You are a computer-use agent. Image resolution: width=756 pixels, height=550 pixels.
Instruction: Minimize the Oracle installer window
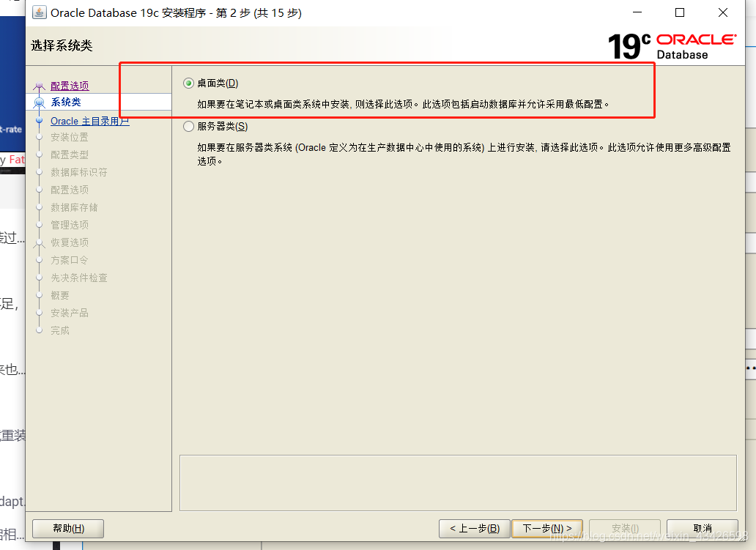(x=637, y=12)
